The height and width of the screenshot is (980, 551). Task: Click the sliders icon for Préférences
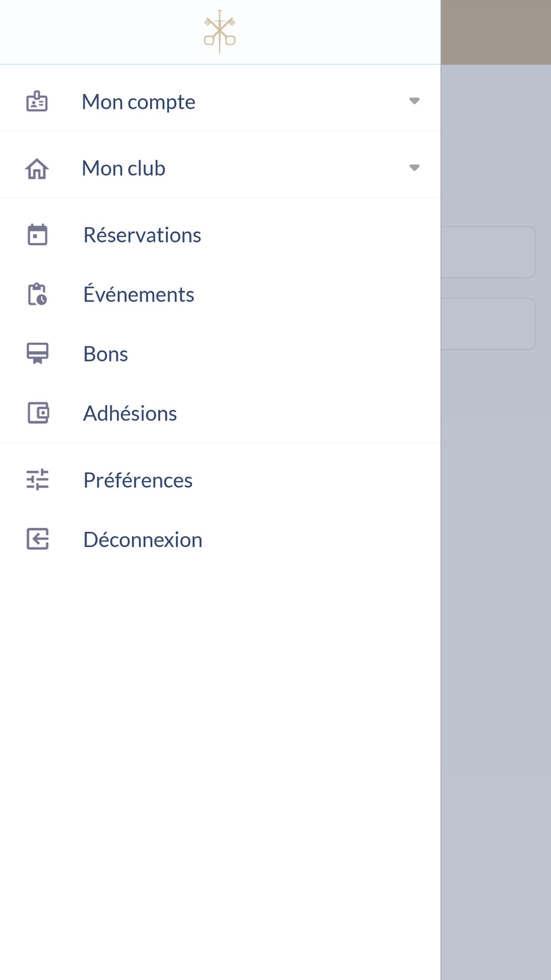37,480
